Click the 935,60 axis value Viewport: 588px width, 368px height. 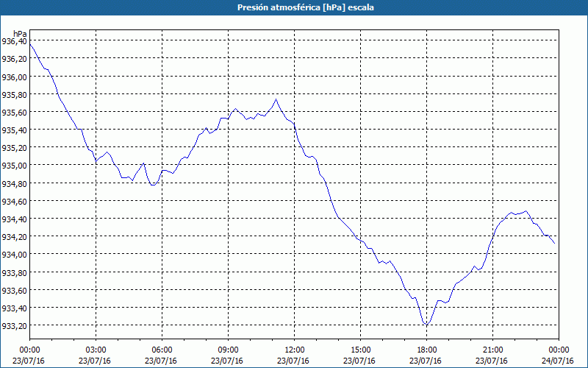pos(14,113)
